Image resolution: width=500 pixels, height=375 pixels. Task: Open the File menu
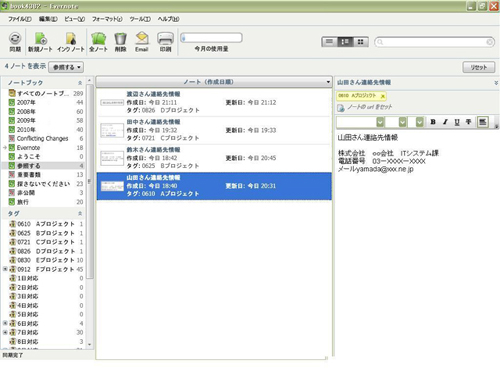pyautogui.click(x=20, y=19)
